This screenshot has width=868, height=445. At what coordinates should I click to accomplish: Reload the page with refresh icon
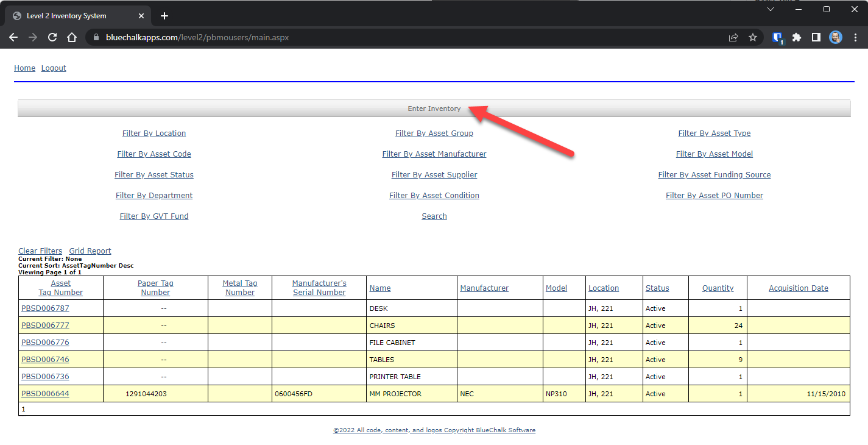pos(52,37)
